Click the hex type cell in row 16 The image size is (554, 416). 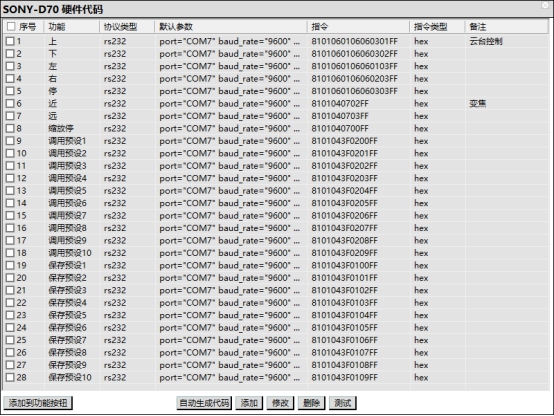click(x=421, y=228)
